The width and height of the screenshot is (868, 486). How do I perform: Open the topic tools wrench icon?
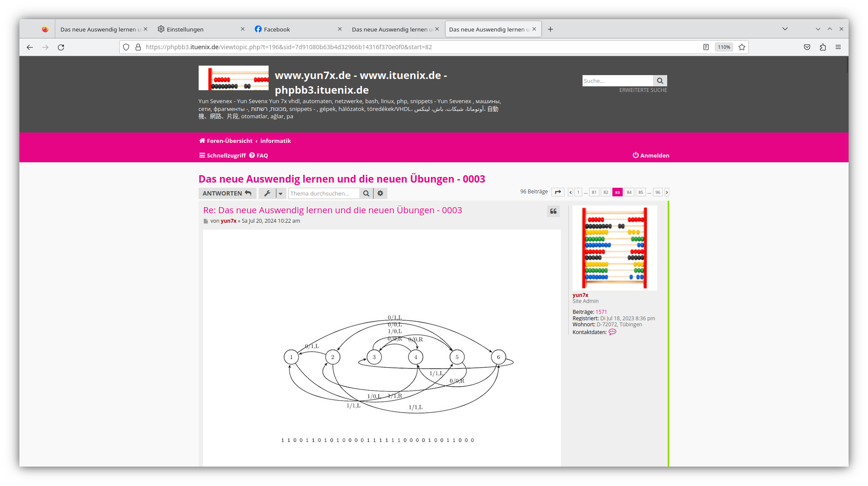267,193
